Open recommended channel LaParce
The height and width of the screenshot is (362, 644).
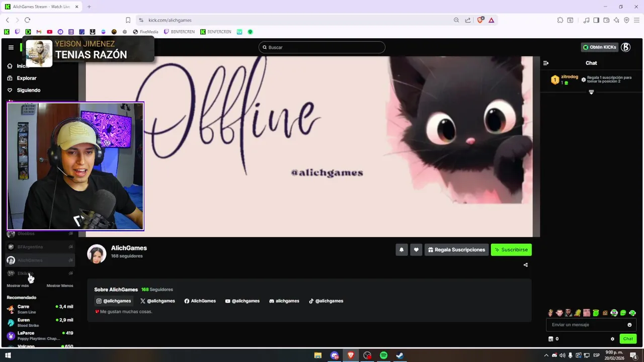coord(40,335)
